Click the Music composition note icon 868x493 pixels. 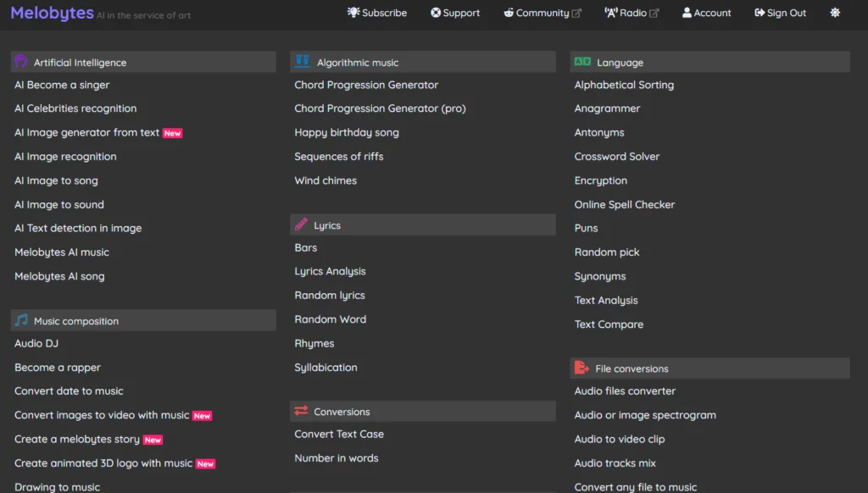[21, 320]
